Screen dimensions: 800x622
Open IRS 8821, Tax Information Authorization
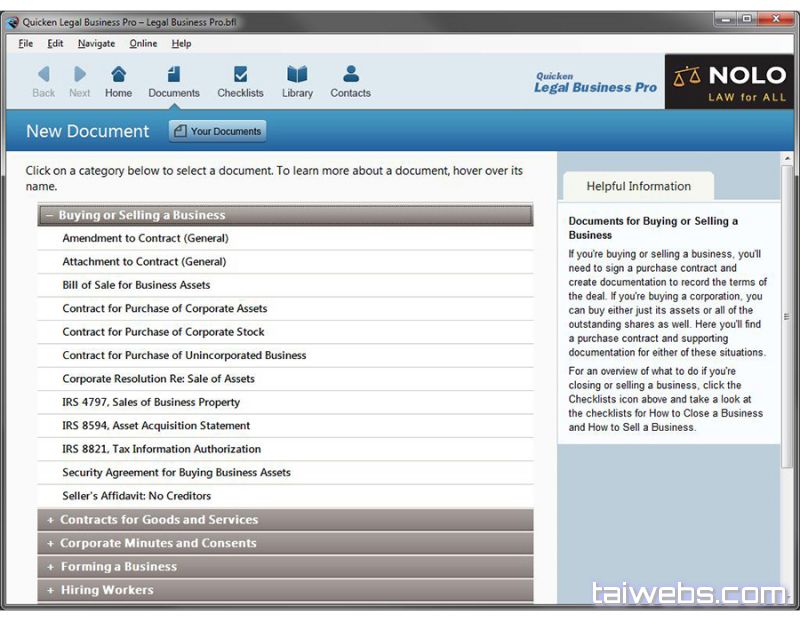tap(161, 449)
